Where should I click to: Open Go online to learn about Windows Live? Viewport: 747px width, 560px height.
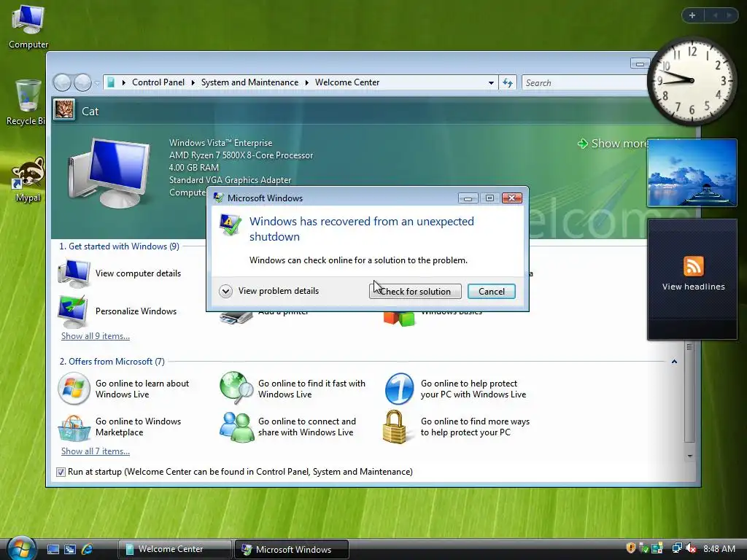tap(142, 389)
